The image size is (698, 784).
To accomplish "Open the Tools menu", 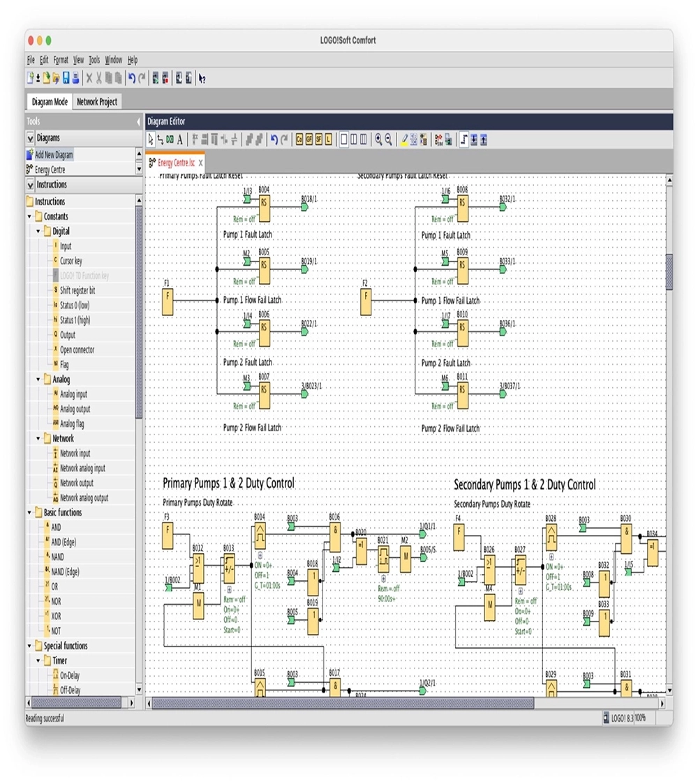I will [94, 60].
